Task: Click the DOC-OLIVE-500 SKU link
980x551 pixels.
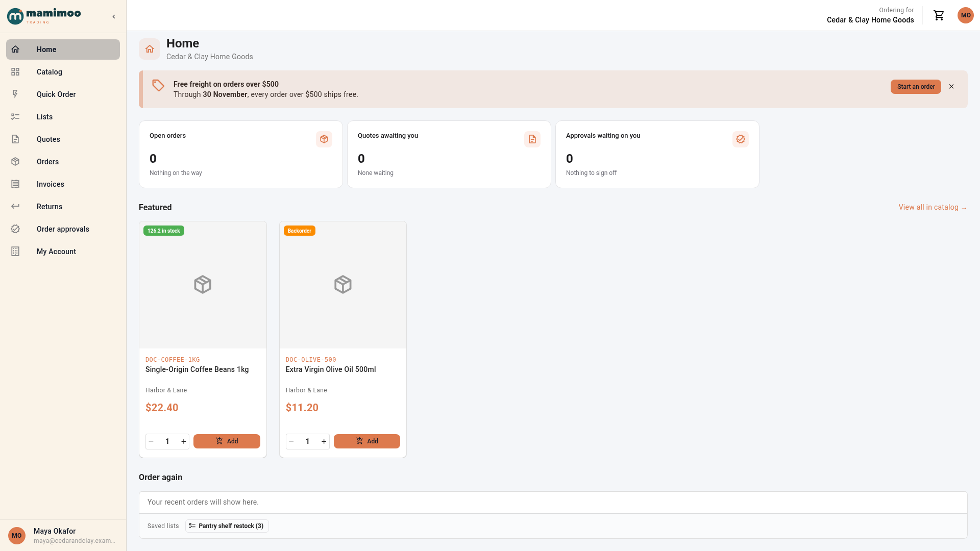Action: click(x=311, y=360)
